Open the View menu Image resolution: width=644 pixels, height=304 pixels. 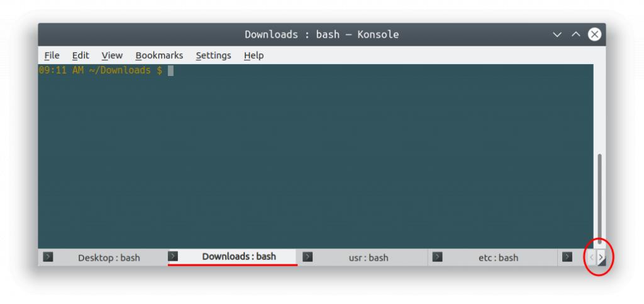[x=112, y=55]
